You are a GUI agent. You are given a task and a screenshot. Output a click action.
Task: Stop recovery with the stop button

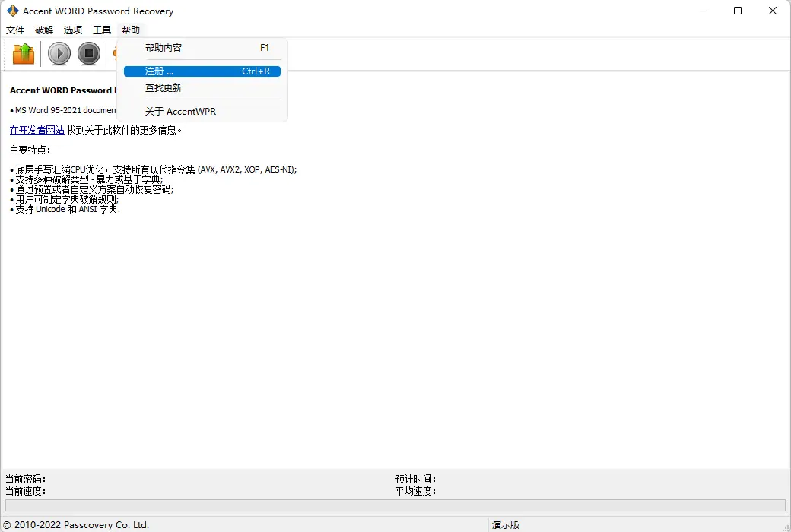(89, 53)
